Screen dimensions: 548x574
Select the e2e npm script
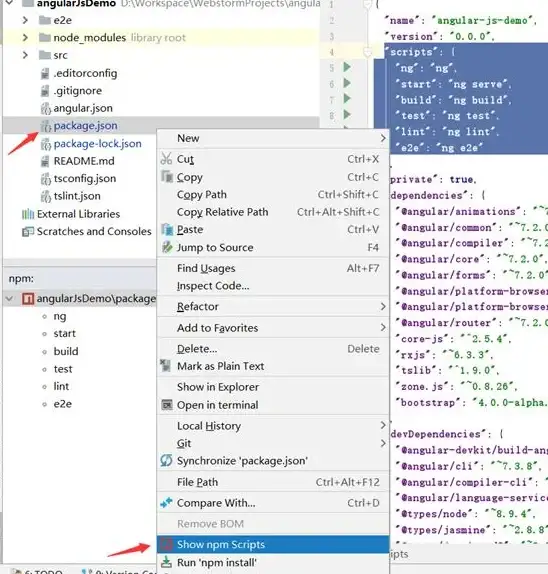click(x=63, y=404)
